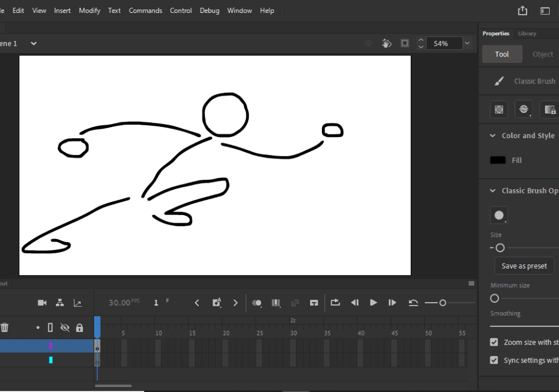Click the Save as preset button
Screen dimensions: 559x392
[x=524, y=266]
